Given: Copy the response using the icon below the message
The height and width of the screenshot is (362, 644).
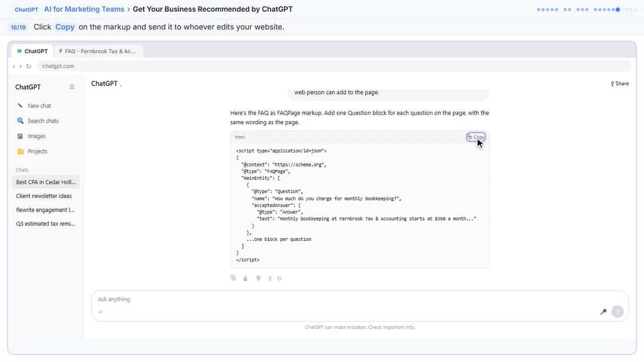Looking at the screenshot, I should click(233, 278).
